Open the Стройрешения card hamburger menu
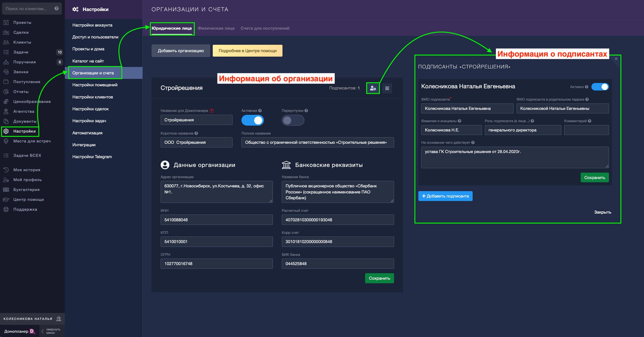This screenshot has width=644, height=337. pyautogui.click(x=387, y=88)
